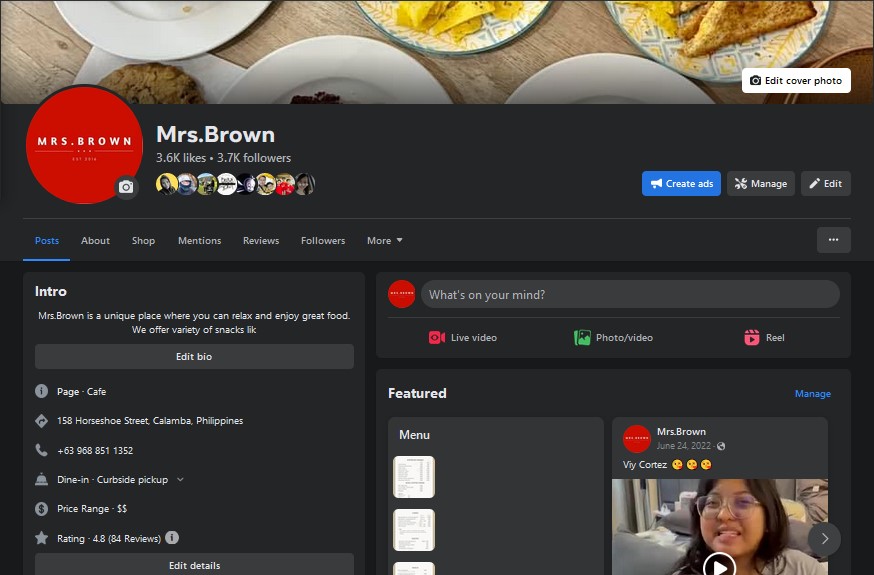Click the service bell icon beside Dine-in

pyautogui.click(x=41, y=479)
